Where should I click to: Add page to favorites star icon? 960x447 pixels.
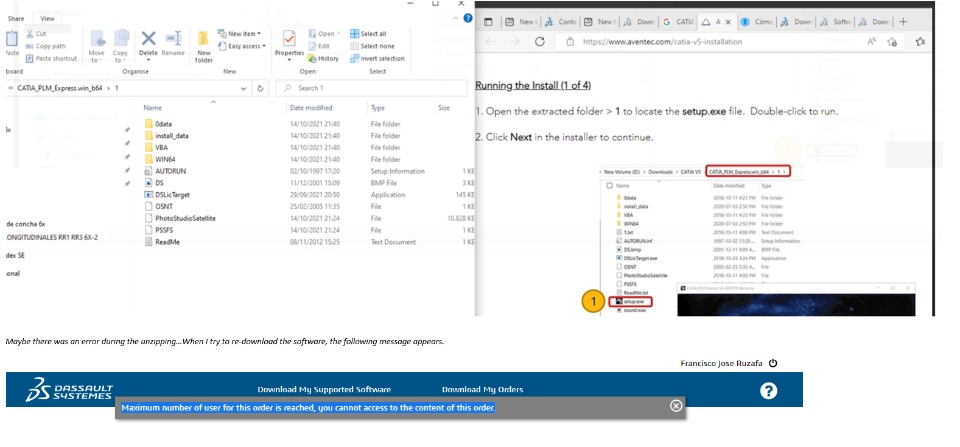(x=892, y=42)
